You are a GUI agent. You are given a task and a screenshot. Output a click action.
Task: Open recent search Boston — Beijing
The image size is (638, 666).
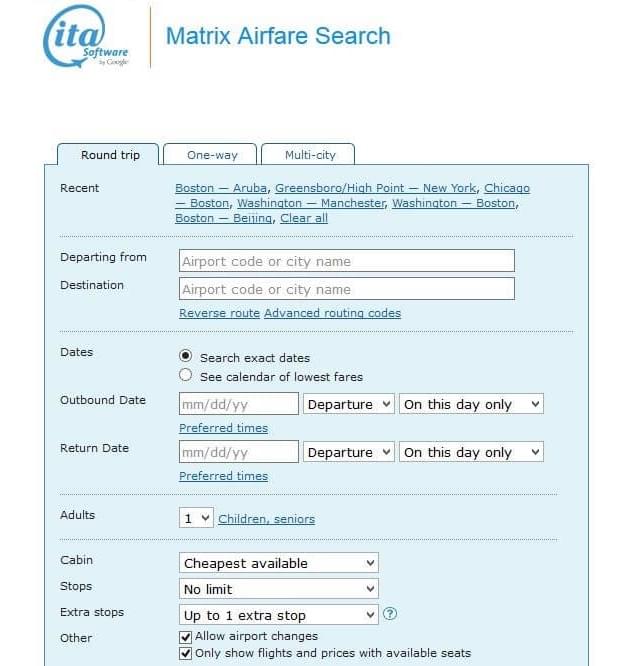tap(223, 218)
